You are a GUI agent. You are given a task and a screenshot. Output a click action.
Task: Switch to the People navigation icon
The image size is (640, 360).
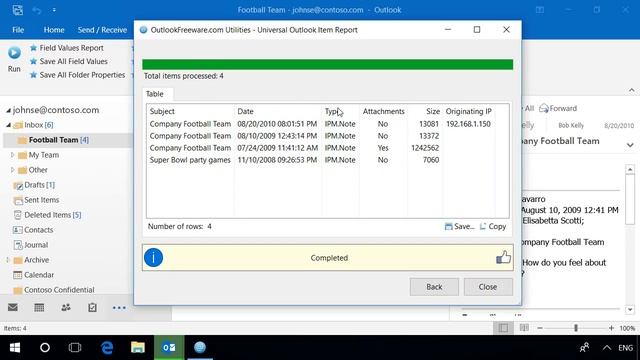point(66,307)
